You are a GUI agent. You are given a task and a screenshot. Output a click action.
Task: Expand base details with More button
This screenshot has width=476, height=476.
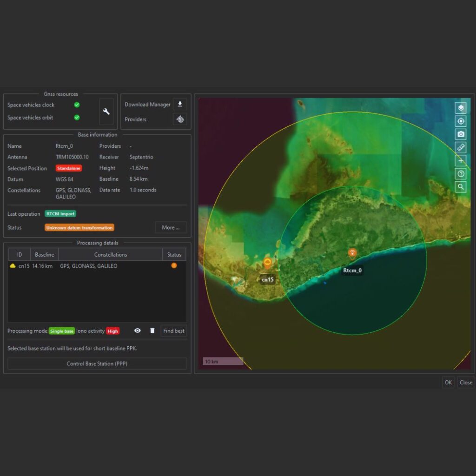(x=171, y=228)
